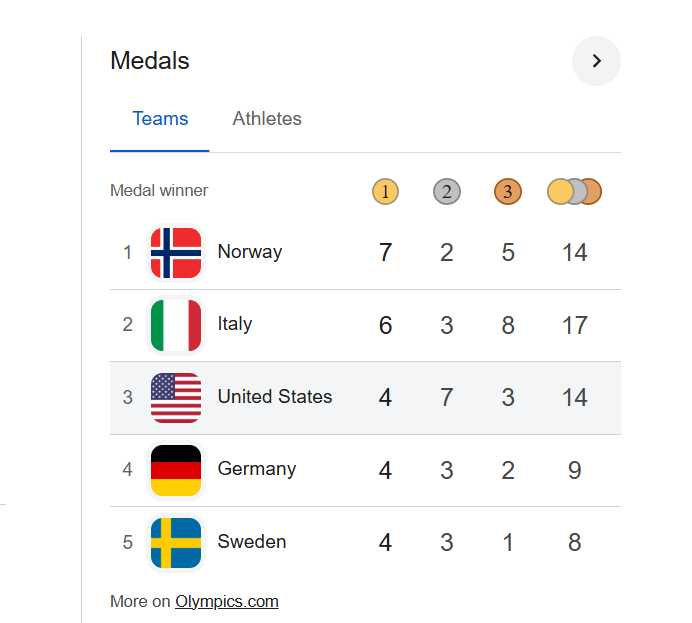Expand Medals with the arrow button
The height and width of the screenshot is (623, 692).
coord(596,61)
